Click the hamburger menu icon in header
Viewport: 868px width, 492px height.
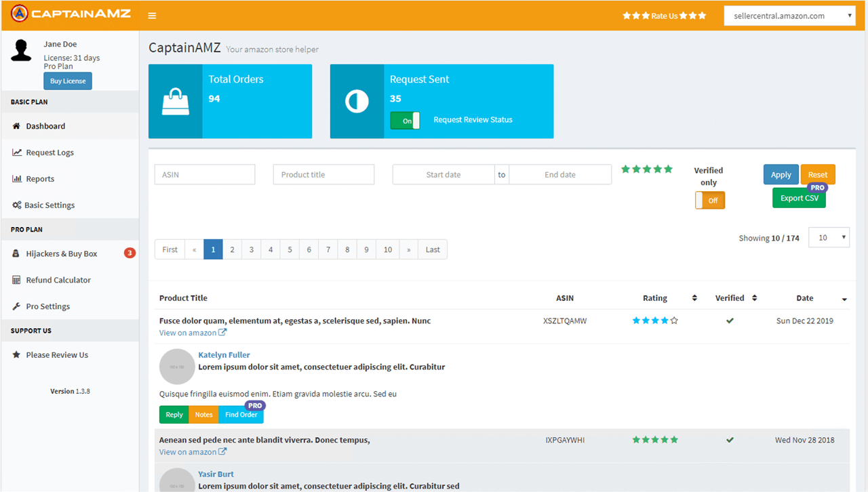click(152, 16)
